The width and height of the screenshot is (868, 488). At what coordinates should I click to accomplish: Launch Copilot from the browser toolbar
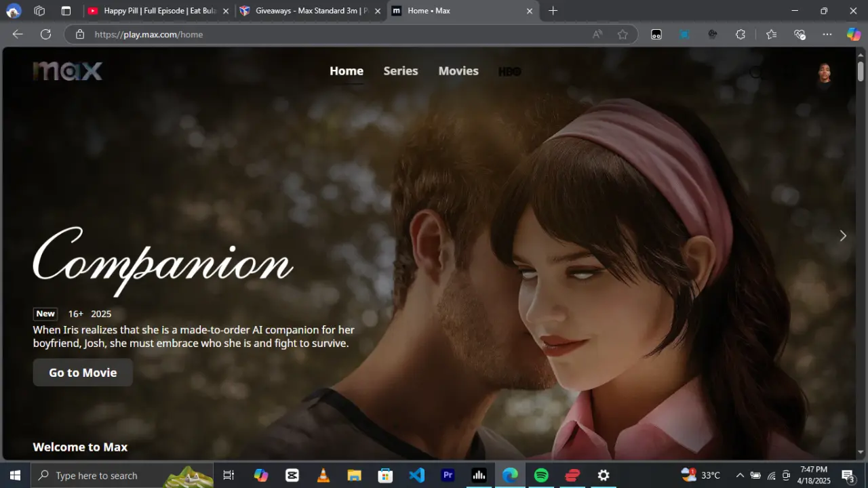coord(854,35)
